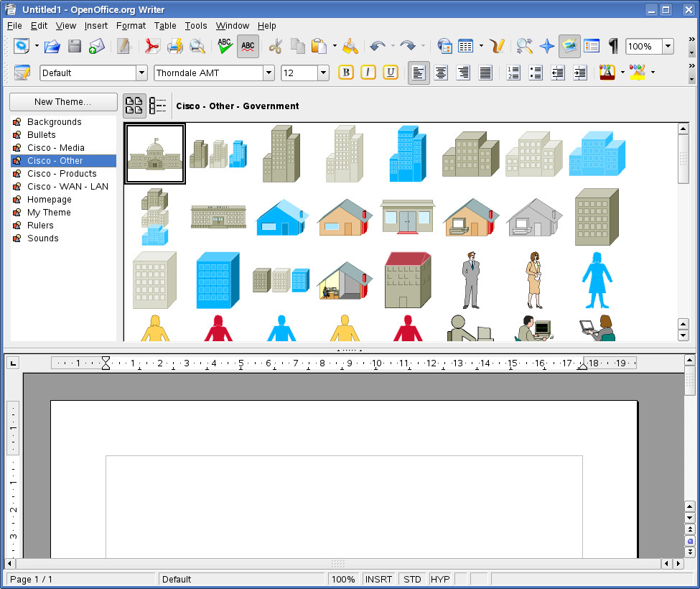This screenshot has width=700, height=589.
Task: Save document with the floppy disk icon
Action: click(x=75, y=46)
